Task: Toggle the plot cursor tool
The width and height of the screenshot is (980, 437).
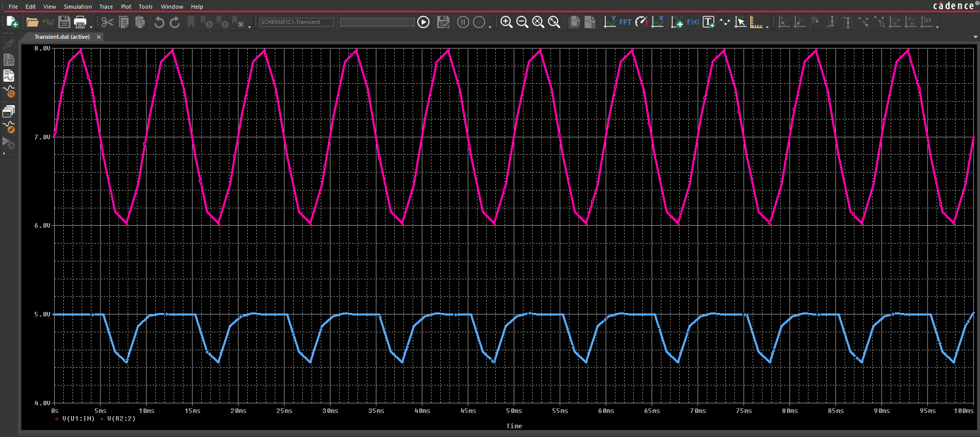Action: pos(740,22)
